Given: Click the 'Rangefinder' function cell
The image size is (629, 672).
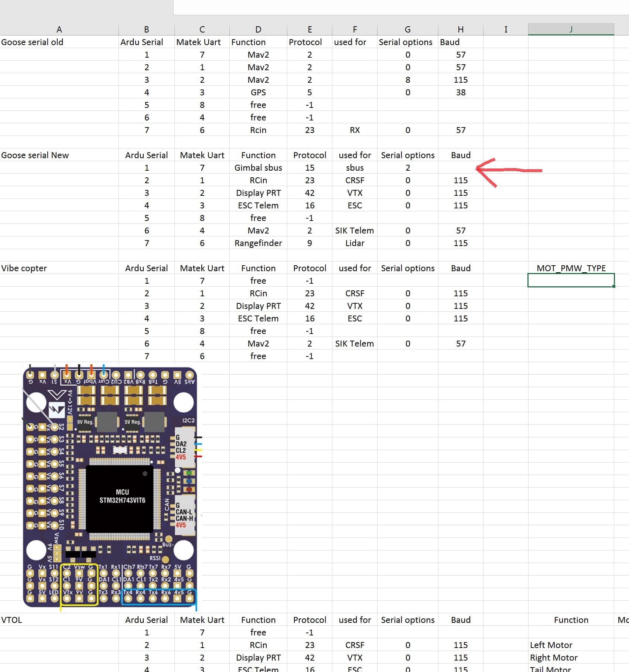Looking at the screenshot, I should [x=258, y=243].
